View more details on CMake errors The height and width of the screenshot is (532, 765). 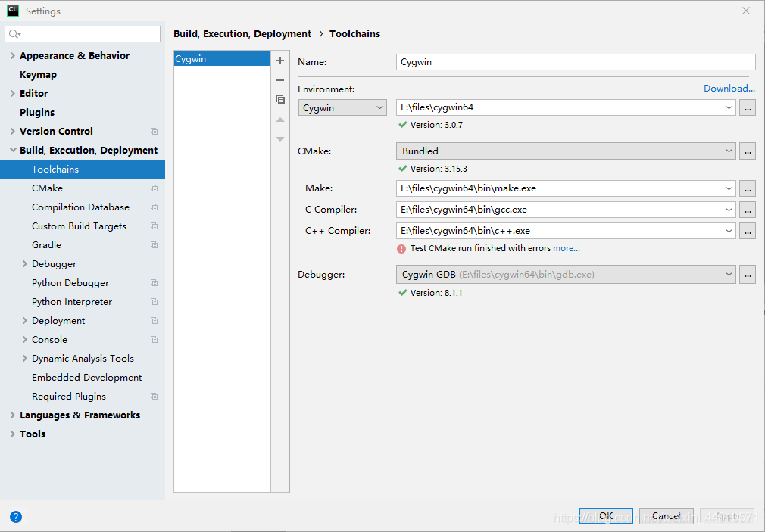click(x=567, y=248)
